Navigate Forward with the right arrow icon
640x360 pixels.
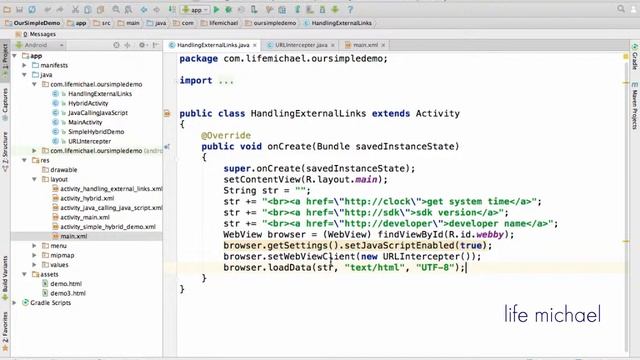(156, 9)
